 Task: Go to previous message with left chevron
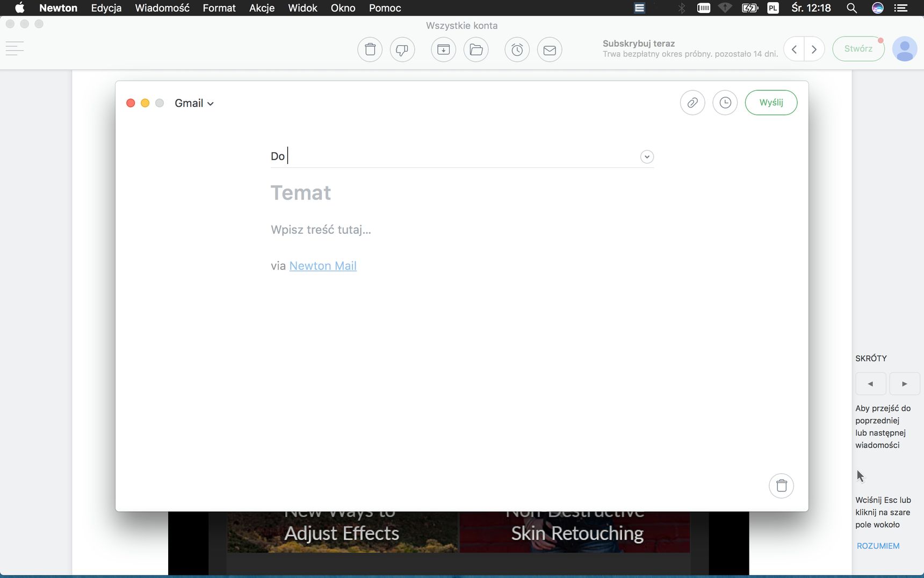tap(794, 49)
